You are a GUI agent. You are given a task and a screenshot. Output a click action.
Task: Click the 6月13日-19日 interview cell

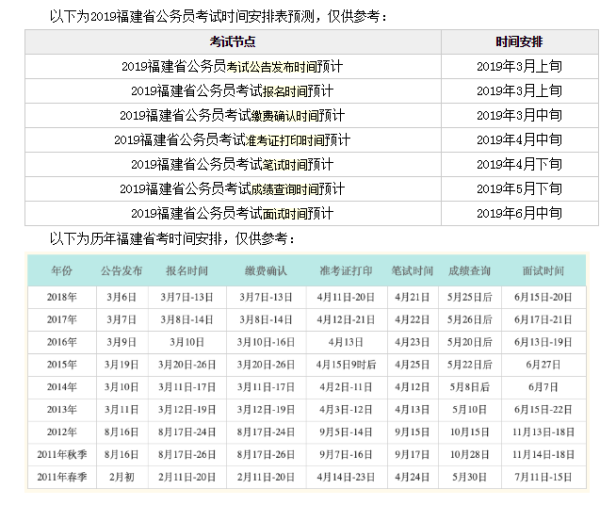(543, 342)
